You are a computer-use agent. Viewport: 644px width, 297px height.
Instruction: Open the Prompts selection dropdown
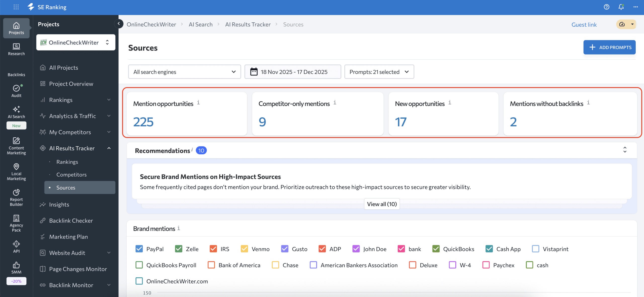[x=379, y=72]
